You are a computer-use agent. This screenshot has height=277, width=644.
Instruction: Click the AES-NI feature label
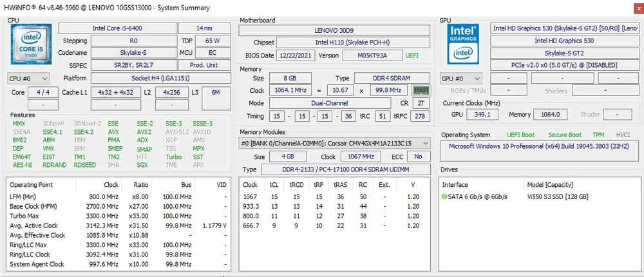click(21, 165)
